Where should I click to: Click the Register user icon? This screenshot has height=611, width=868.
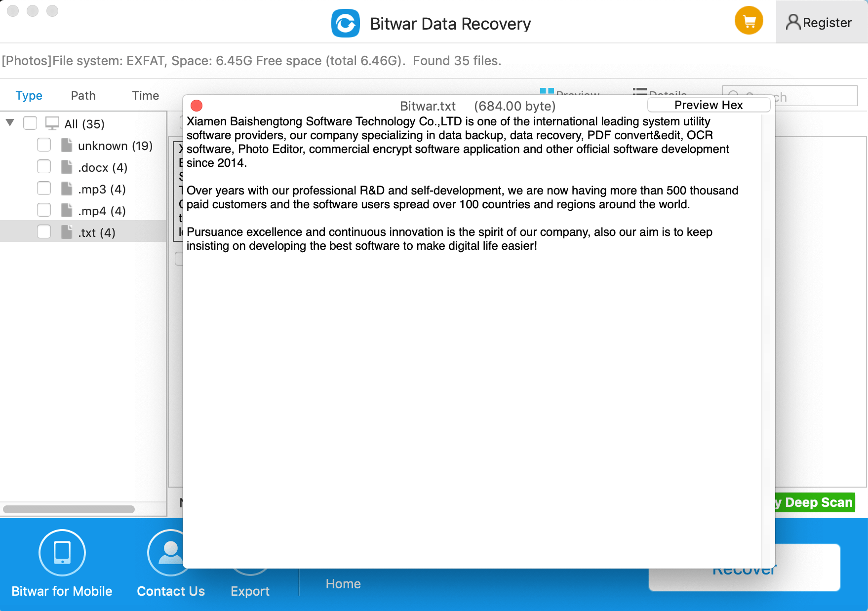coord(793,22)
